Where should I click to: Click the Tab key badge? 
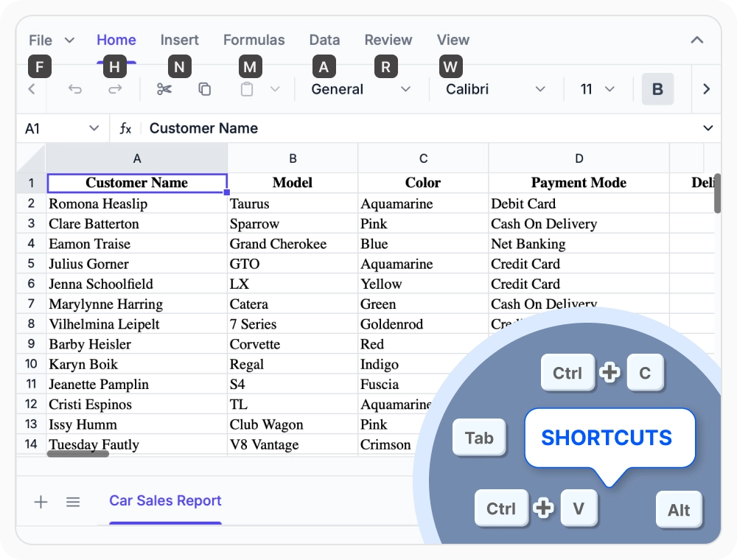tap(479, 438)
